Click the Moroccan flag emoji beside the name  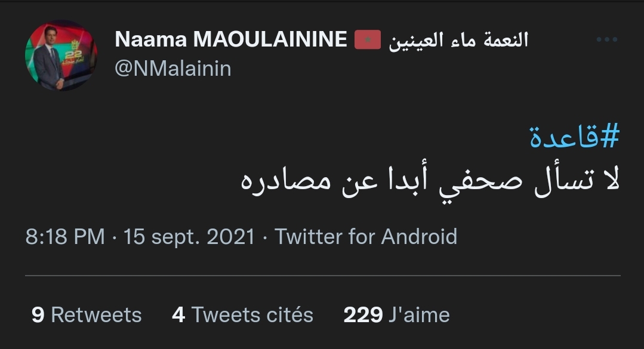(x=368, y=40)
